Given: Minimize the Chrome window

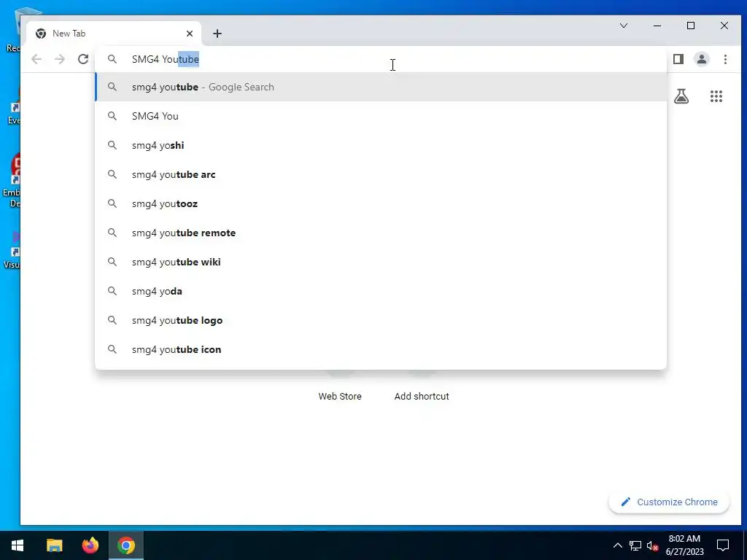Looking at the screenshot, I should 657,26.
